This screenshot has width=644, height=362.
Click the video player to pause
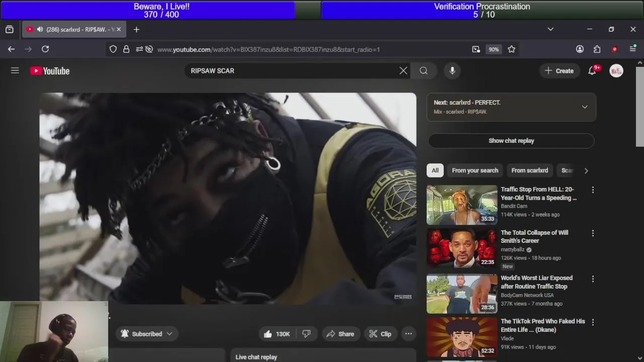tap(228, 198)
